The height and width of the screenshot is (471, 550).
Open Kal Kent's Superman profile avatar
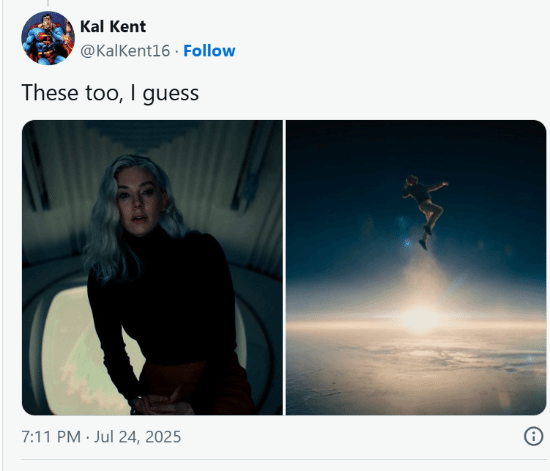48,38
